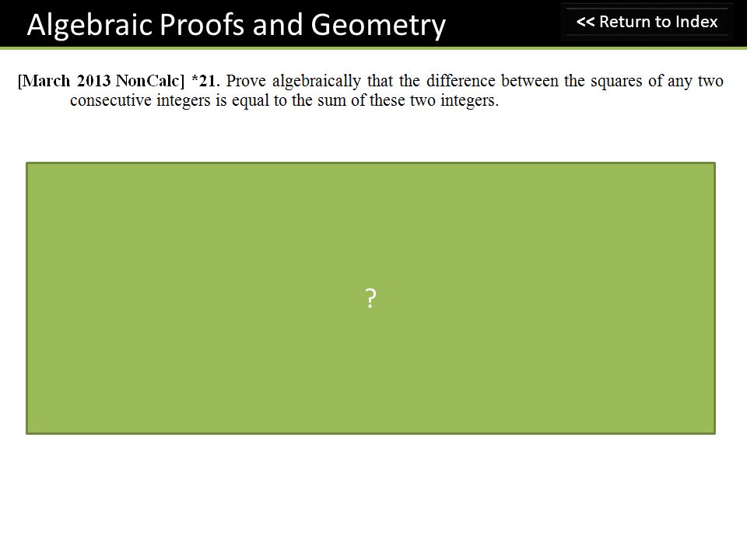
Task: Select the slide title Algebraic Proofs and Geometry
Action: (237, 25)
